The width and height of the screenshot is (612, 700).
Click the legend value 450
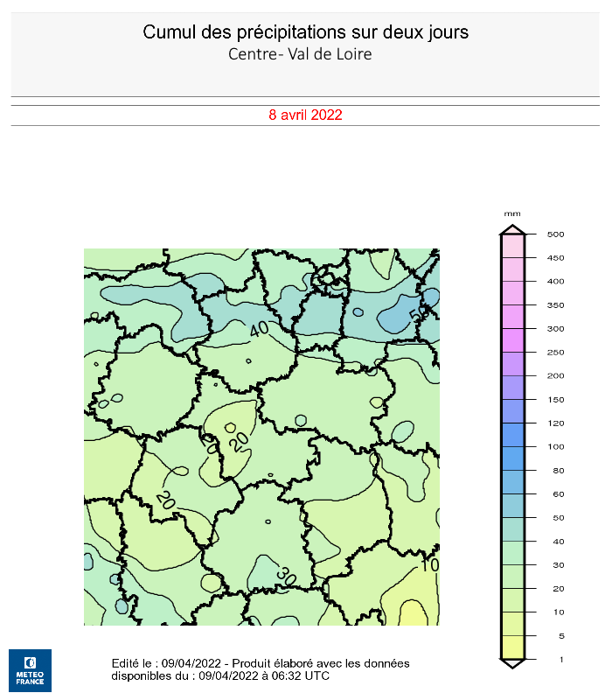(x=556, y=258)
